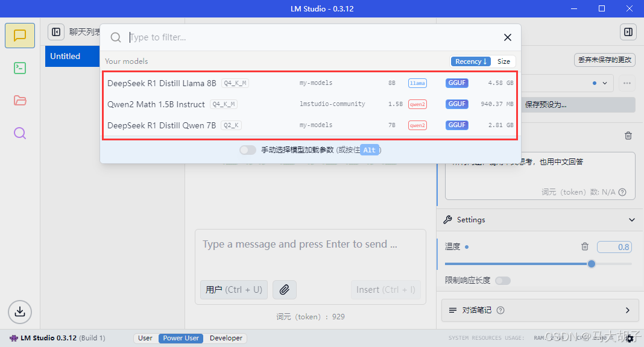Minimize the LM Studio window
This screenshot has width=644, height=347.
574,8
